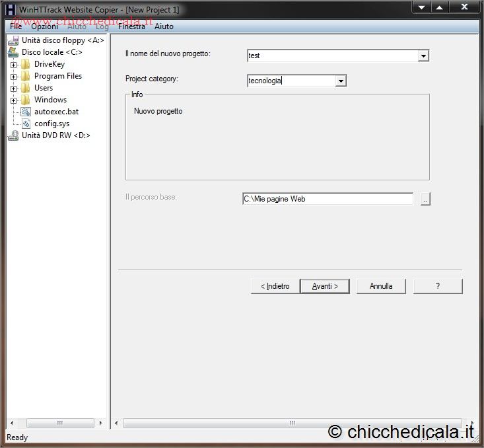Click the question mark help button
484x448 pixels.
click(438, 286)
